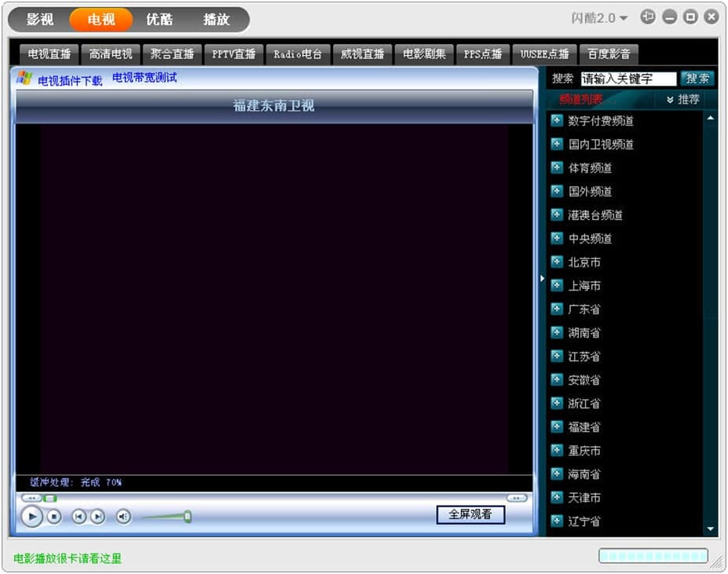Open PPTV直播 sub tab
The height and width of the screenshot is (574, 728).
(234, 54)
